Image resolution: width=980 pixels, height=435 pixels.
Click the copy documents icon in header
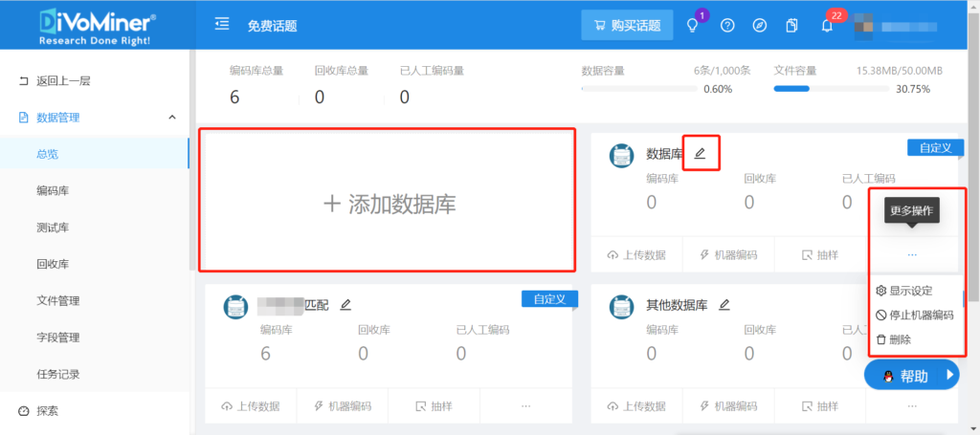tap(791, 26)
